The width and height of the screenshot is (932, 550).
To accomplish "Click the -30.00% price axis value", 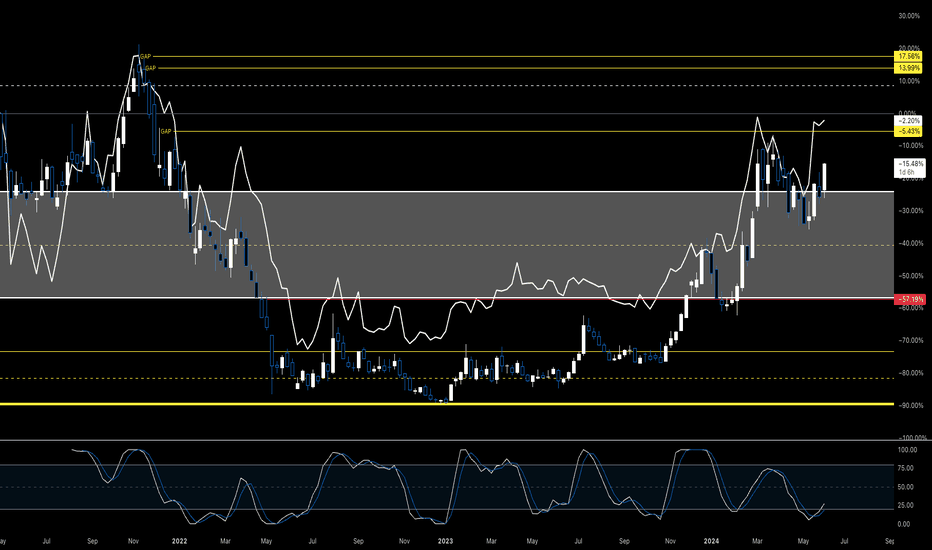I will point(910,210).
